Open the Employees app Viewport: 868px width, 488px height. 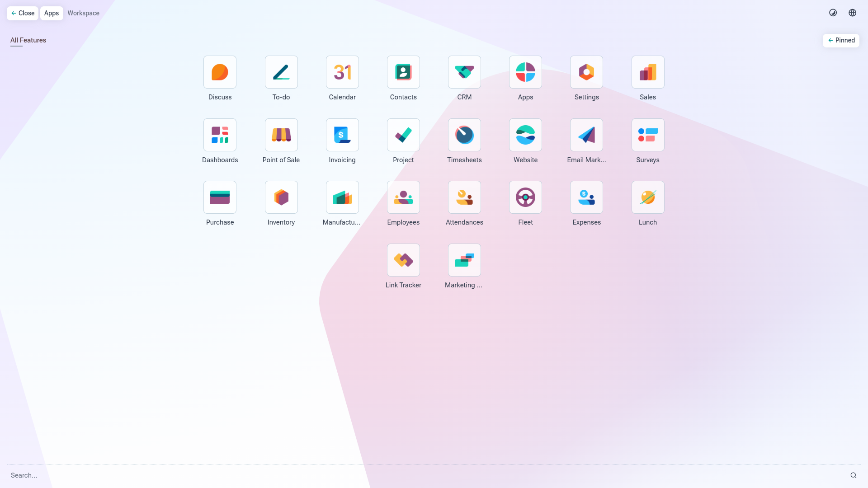point(403,197)
